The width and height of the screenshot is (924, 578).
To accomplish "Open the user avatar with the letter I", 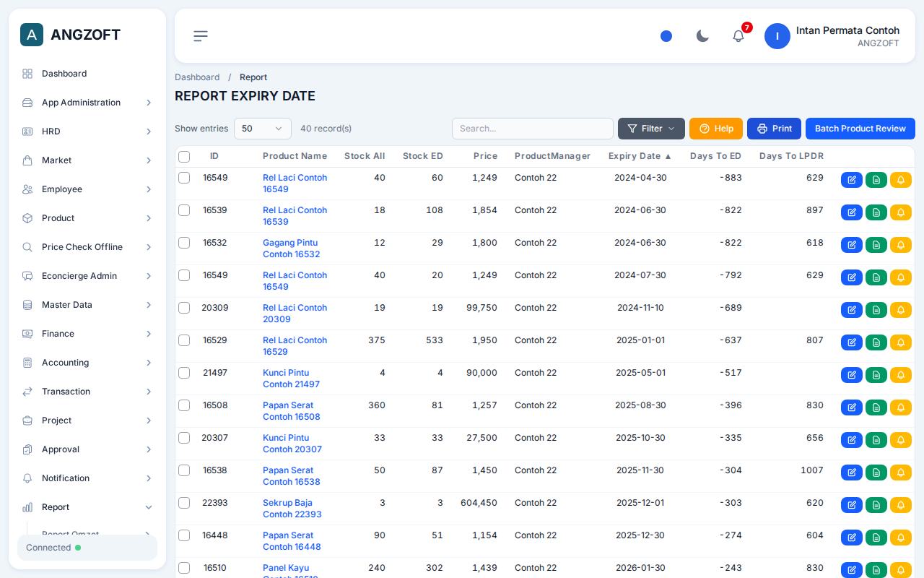I will [777, 36].
